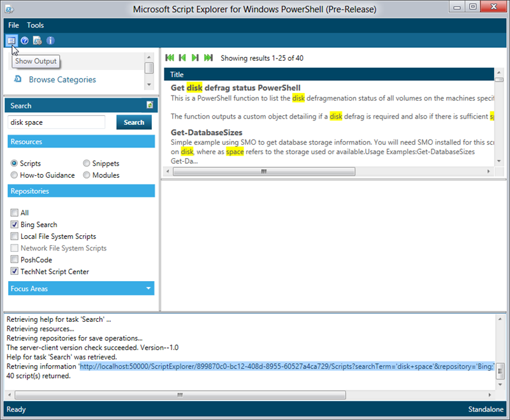Open the File menu
The width and height of the screenshot is (510, 420).
coord(13,25)
